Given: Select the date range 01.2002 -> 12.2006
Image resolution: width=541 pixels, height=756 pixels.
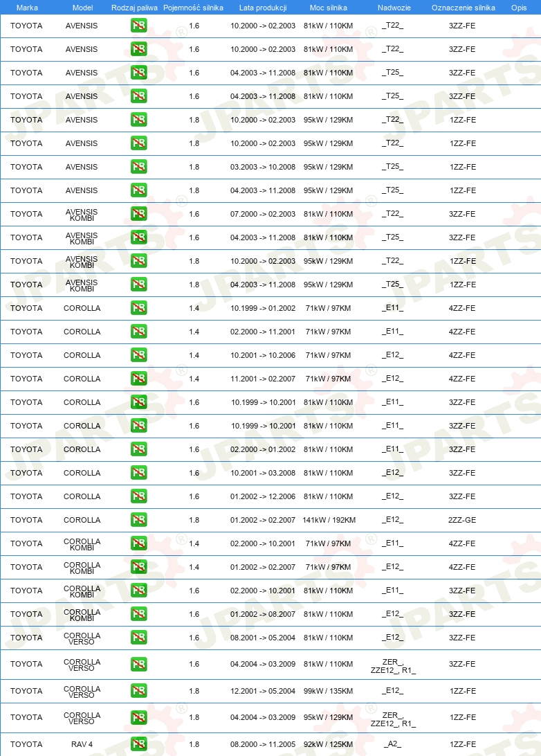Looking at the screenshot, I should point(263,496).
